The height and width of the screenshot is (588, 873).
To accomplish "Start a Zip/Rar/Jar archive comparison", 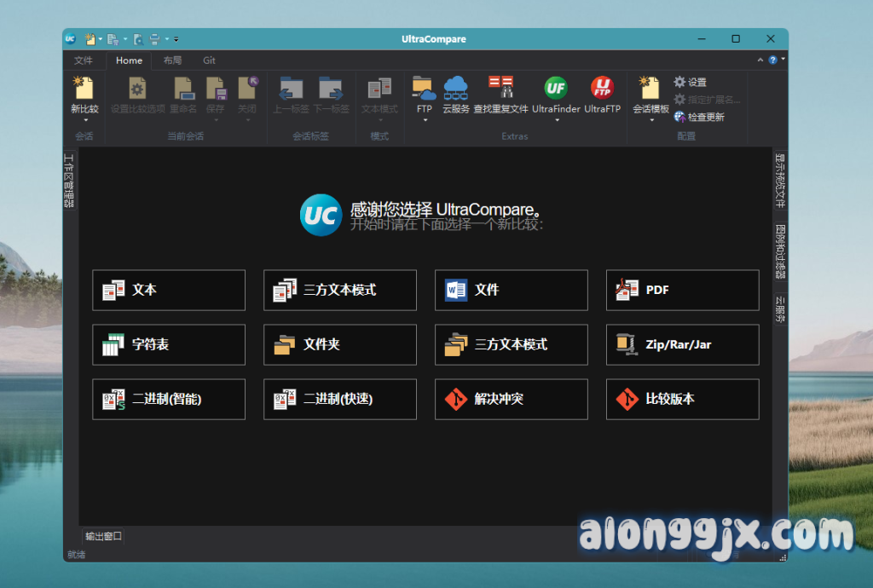I will [x=682, y=344].
